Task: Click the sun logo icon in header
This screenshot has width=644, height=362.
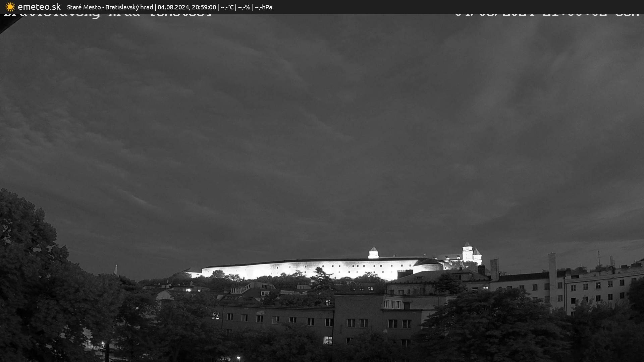Action: pyautogui.click(x=10, y=7)
